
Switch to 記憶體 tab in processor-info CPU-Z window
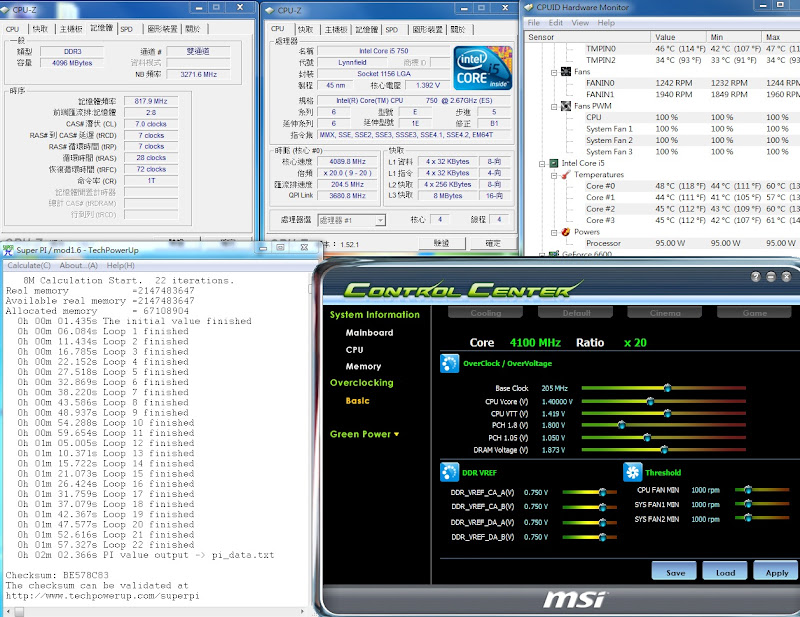click(x=366, y=30)
